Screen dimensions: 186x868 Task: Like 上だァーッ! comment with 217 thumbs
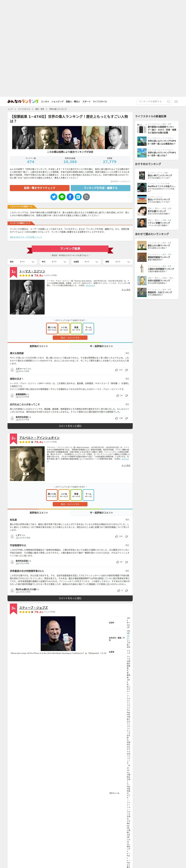tap(119, 370)
